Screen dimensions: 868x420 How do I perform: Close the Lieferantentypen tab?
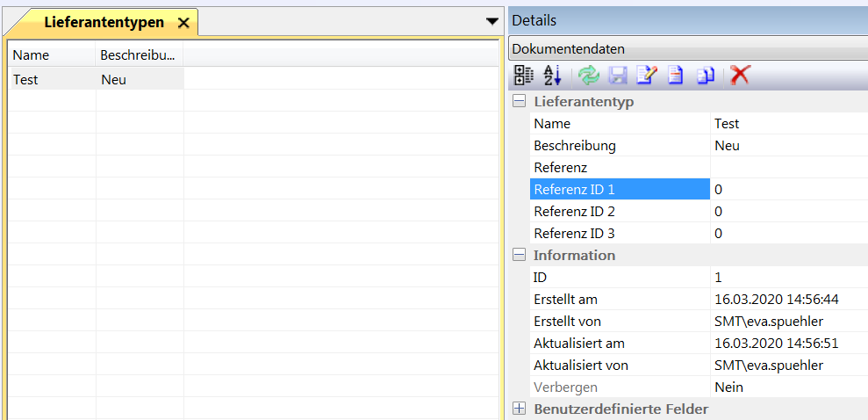click(x=183, y=23)
